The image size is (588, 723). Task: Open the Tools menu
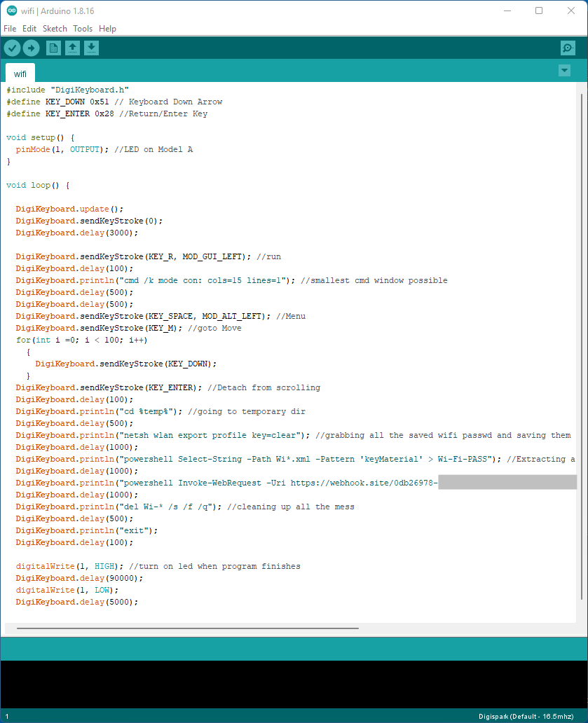pos(83,29)
